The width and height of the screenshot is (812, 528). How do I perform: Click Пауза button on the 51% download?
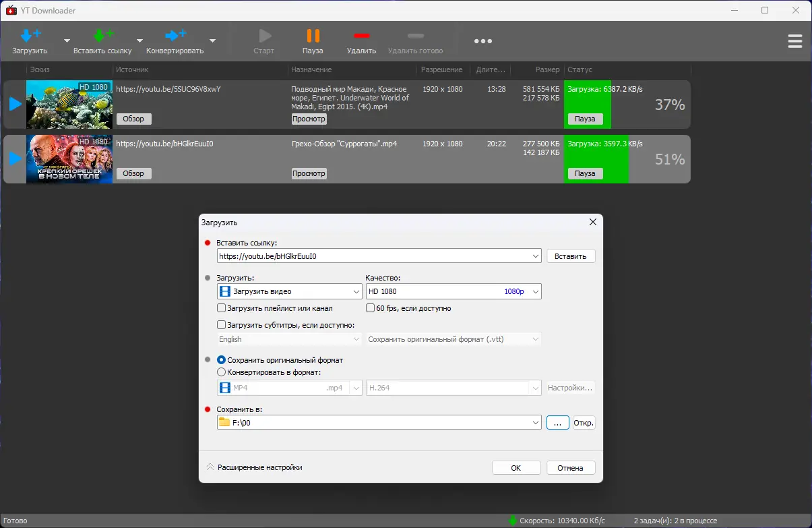click(x=585, y=173)
